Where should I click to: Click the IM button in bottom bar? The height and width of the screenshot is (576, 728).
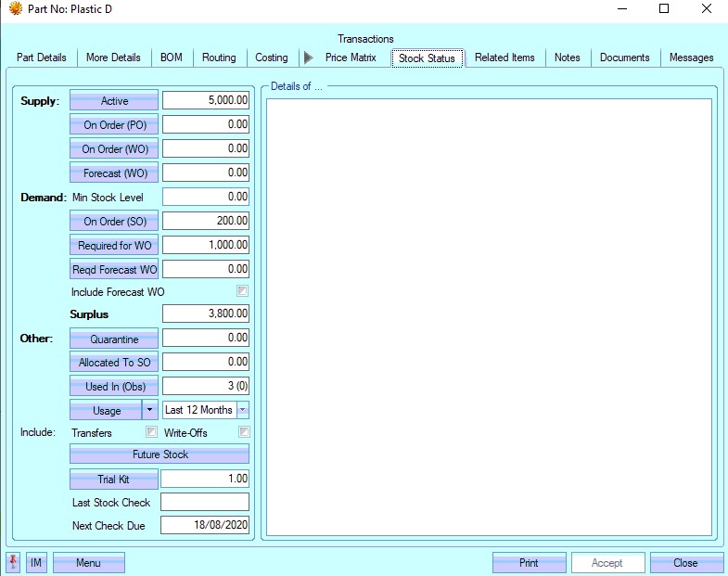tap(36, 562)
